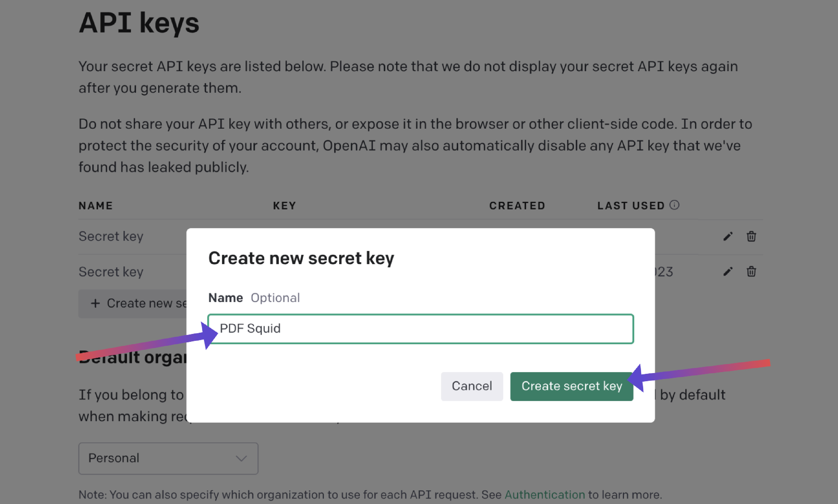Click the pencil icon for the second secret key

(x=727, y=272)
